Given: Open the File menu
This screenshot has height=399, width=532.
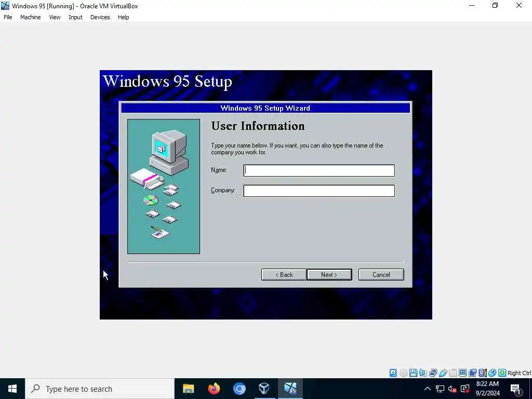Looking at the screenshot, I should click(8, 17).
